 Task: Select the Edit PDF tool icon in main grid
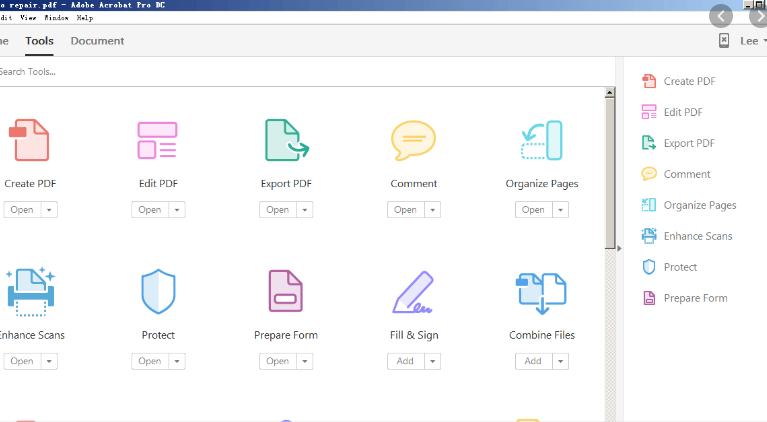coord(158,140)
